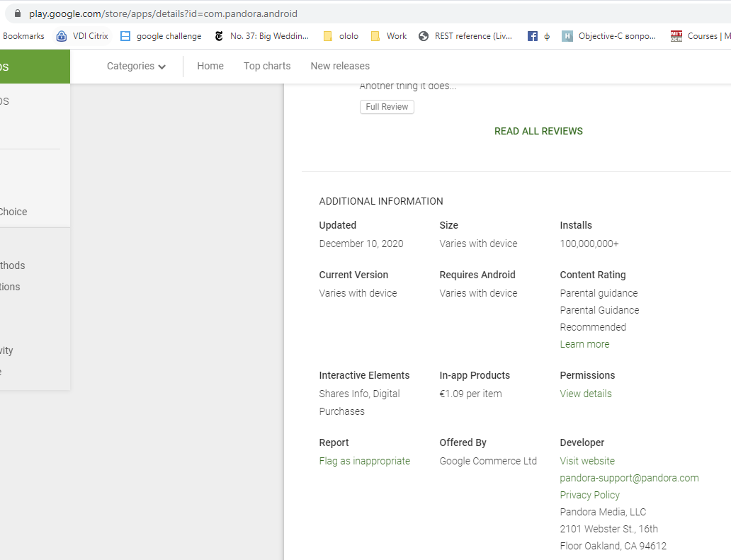
Task: Open the developer's Visit website link
Action: (x=587, y=461)
